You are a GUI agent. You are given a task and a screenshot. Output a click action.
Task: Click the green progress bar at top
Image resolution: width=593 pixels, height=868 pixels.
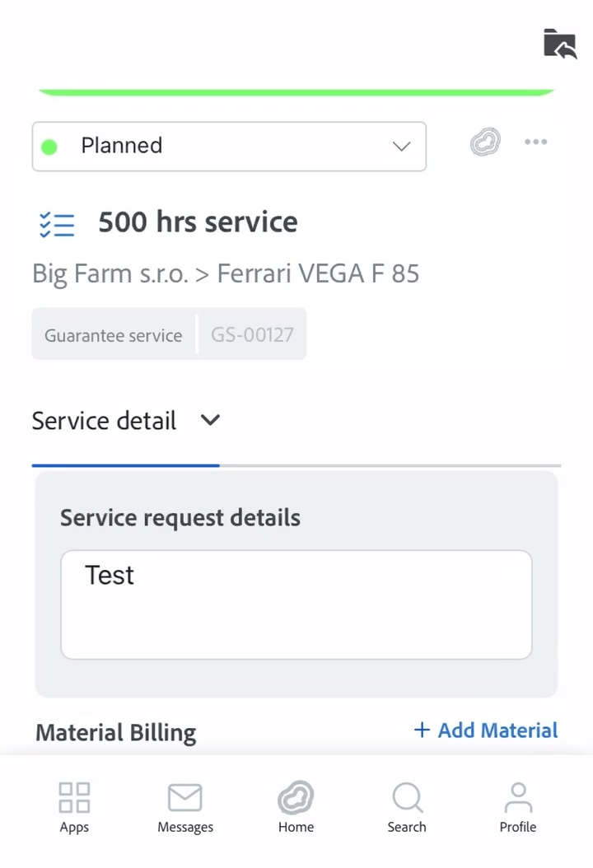[x=296, y=92]
